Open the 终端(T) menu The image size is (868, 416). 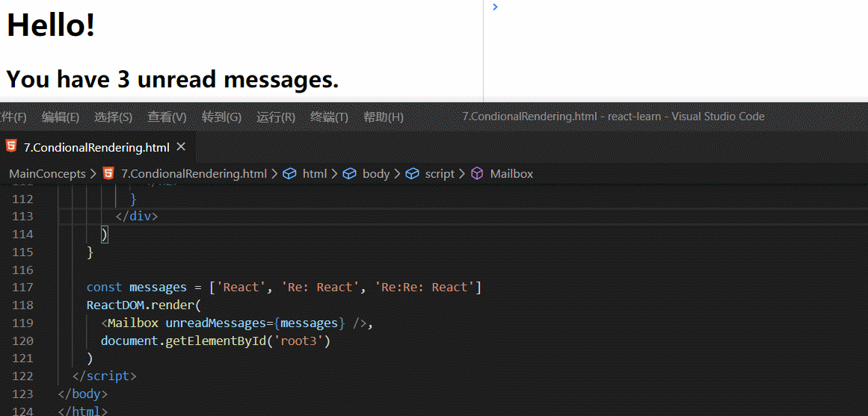pos(329,117)
